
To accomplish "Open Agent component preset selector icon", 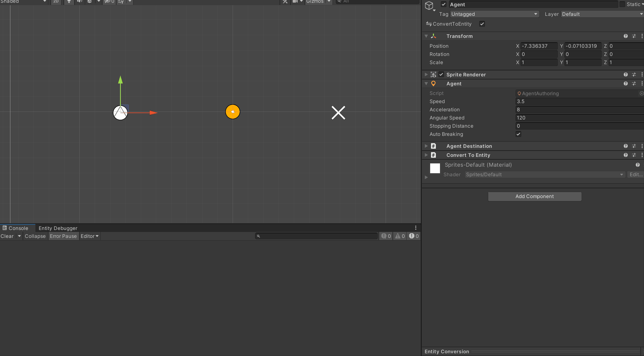I will coord(634,83).
